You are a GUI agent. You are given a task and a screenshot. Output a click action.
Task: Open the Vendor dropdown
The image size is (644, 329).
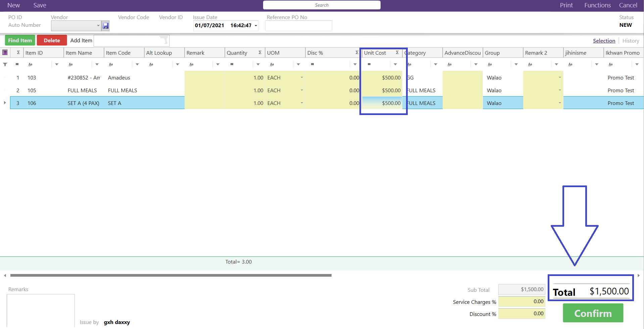[98, 25]
